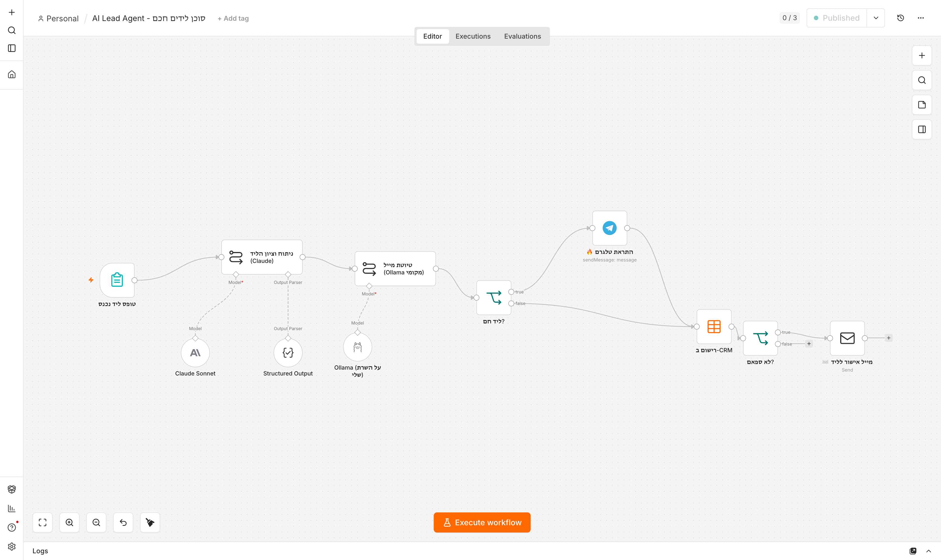
Task: Select the Ollama llama model node
Action: (x=357, y=347)
